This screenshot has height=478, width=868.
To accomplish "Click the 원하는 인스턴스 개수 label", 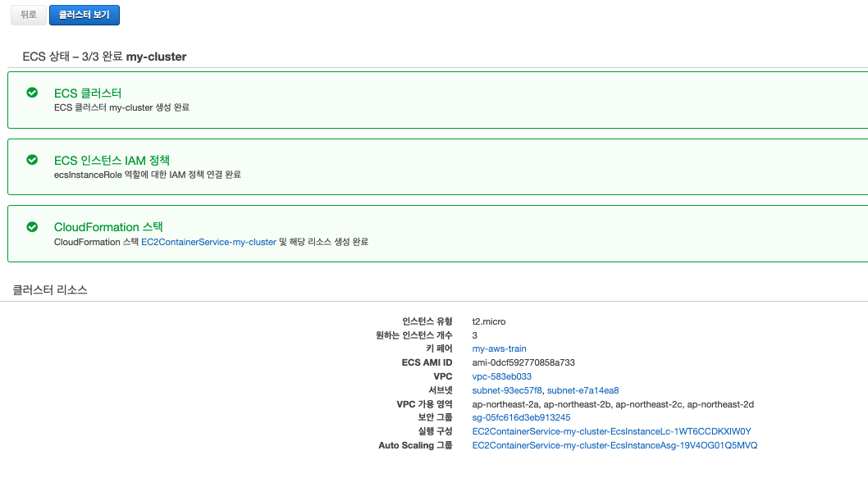I will [x=414, y=335].
